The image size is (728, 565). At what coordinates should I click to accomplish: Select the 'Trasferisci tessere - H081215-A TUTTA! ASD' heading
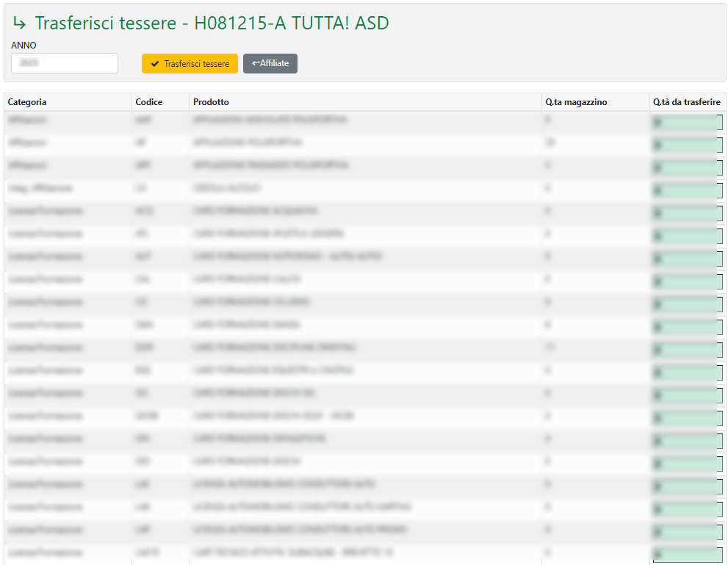212,24
